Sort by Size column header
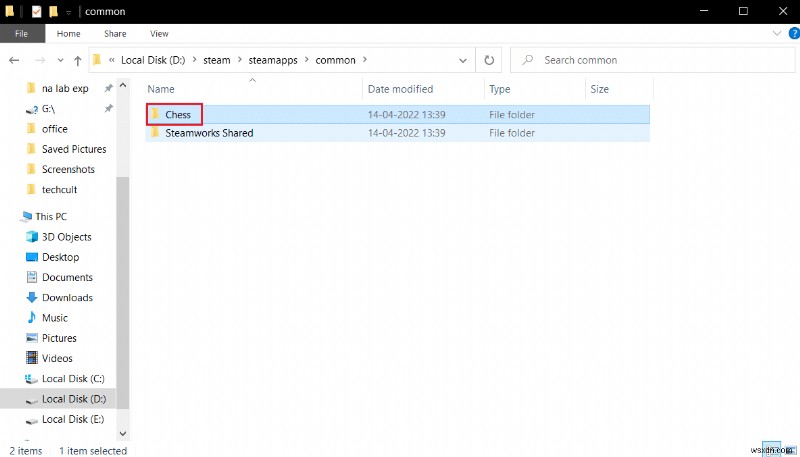The height and width of the screenshot is (457, 800). [599, 89]
